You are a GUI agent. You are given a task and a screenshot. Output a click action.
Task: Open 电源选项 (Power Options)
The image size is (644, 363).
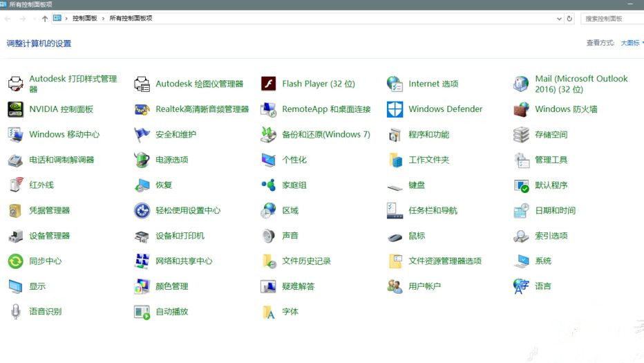(171, 160)
